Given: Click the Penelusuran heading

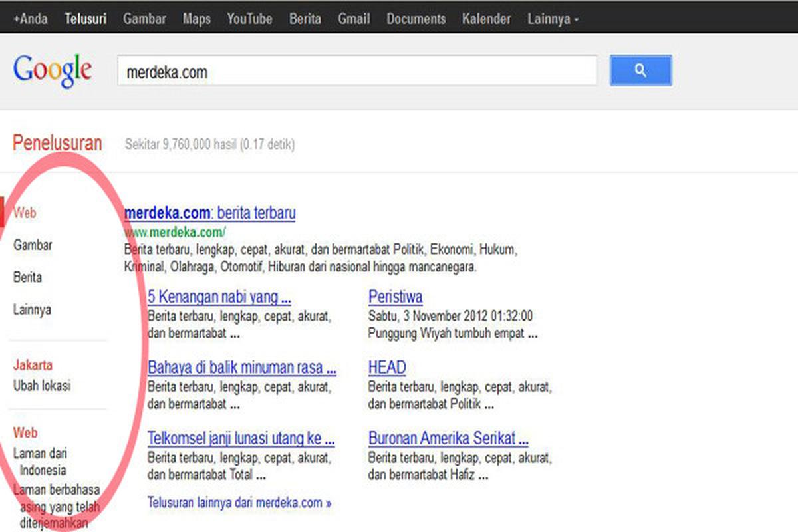Looking at the screenshot, I should [57, 143].
